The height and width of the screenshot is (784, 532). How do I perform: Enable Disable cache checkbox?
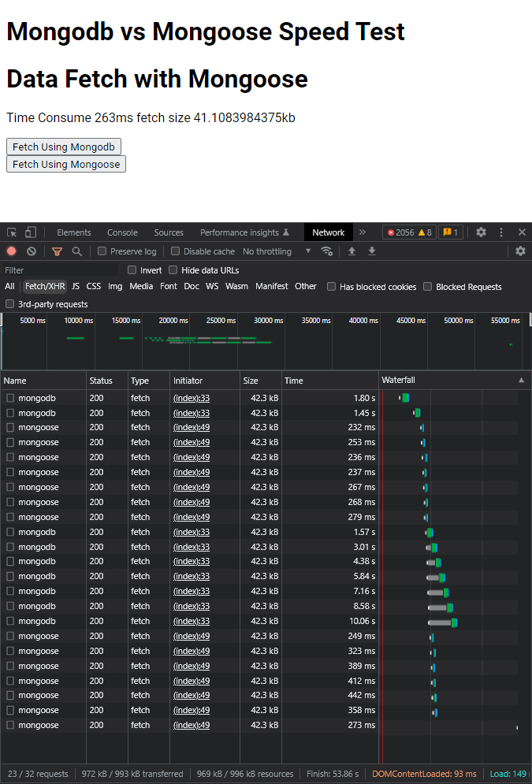pos(175,251)
